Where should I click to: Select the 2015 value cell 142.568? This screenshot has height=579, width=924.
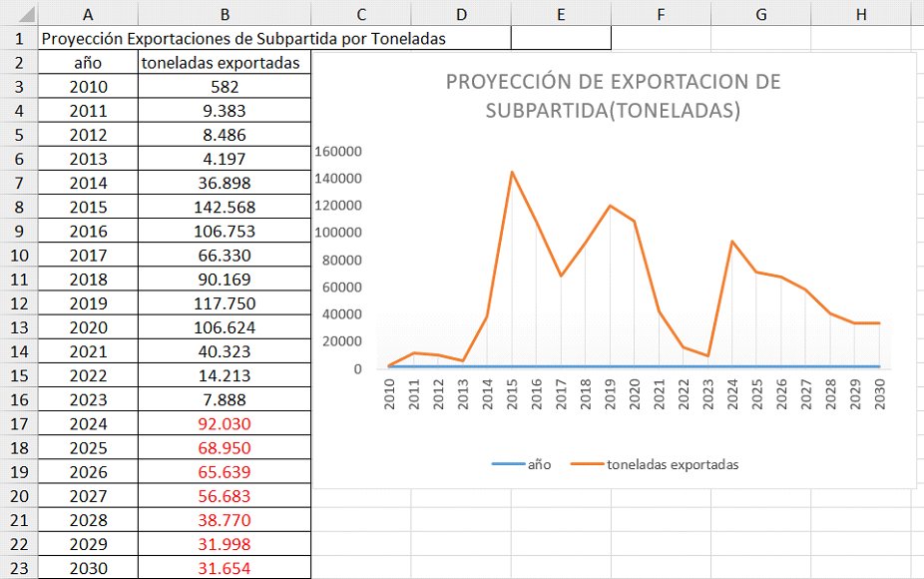224,207
